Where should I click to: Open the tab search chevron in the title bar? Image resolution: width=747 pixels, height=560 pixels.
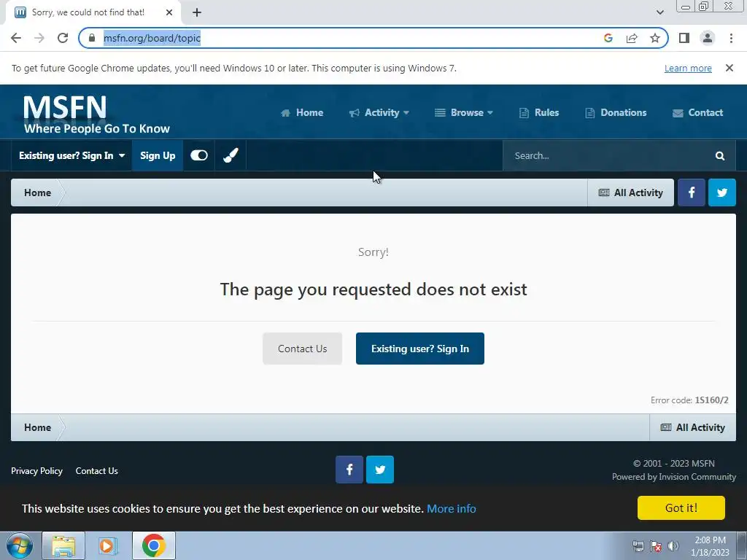coord(659,13)
